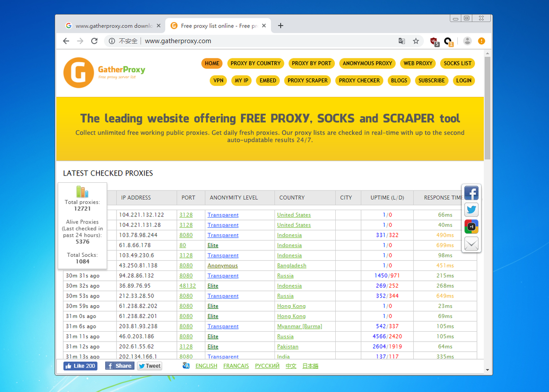Click port 48132 link
This screenshot has width=549, height=392.
[188, 286]
